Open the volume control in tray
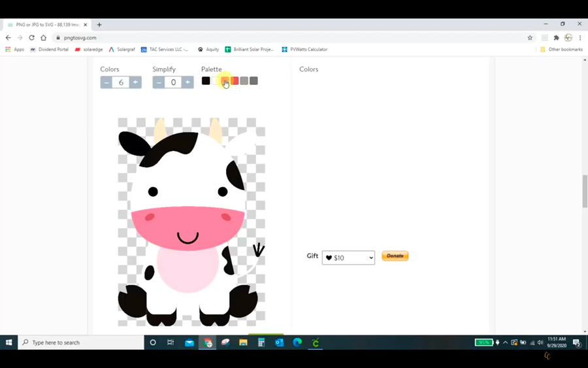The image size is (588, 368). pyautogui.click(x=540, y=343)
